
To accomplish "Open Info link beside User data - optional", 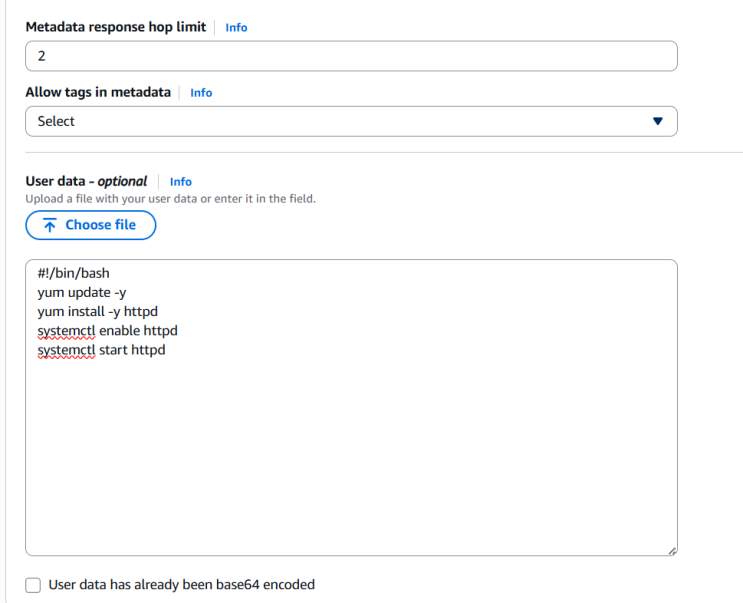I will (x=181, y=182).
